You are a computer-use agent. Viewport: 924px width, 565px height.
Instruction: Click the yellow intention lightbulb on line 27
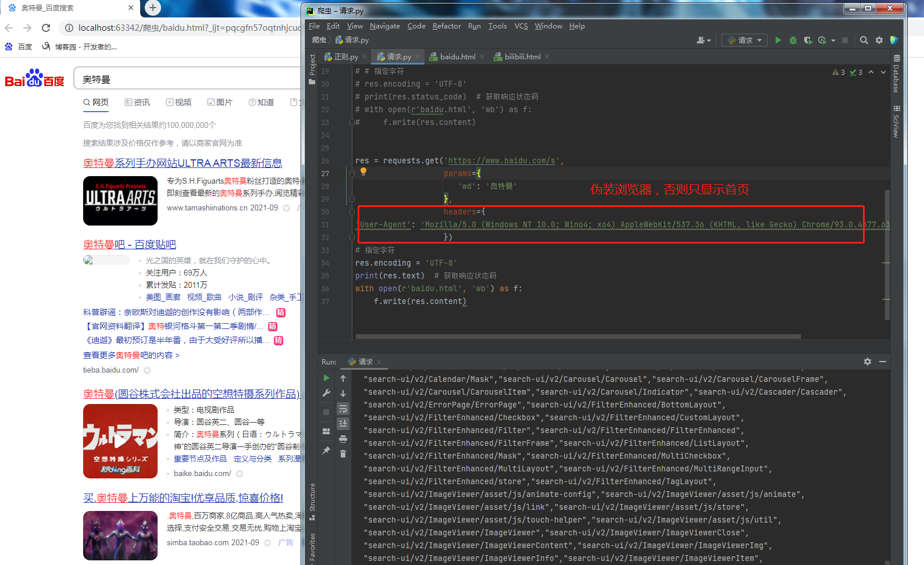[363, 171]
